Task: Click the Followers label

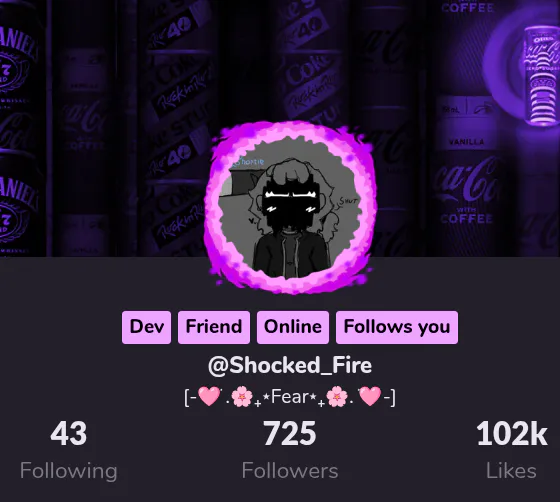Action: pyautogui.click(x=290, y=471)
